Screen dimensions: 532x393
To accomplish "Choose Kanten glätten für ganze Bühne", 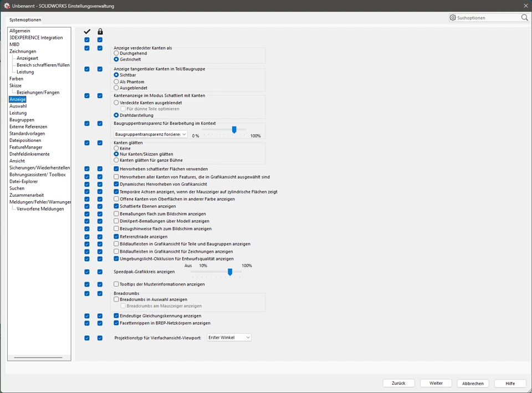I will [116, 160].
